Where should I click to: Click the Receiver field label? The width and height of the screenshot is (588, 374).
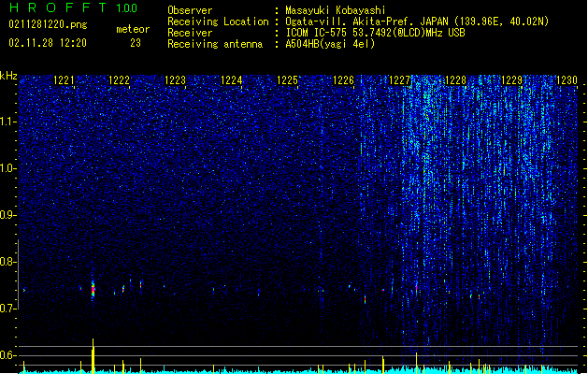[x=190, y=33]
